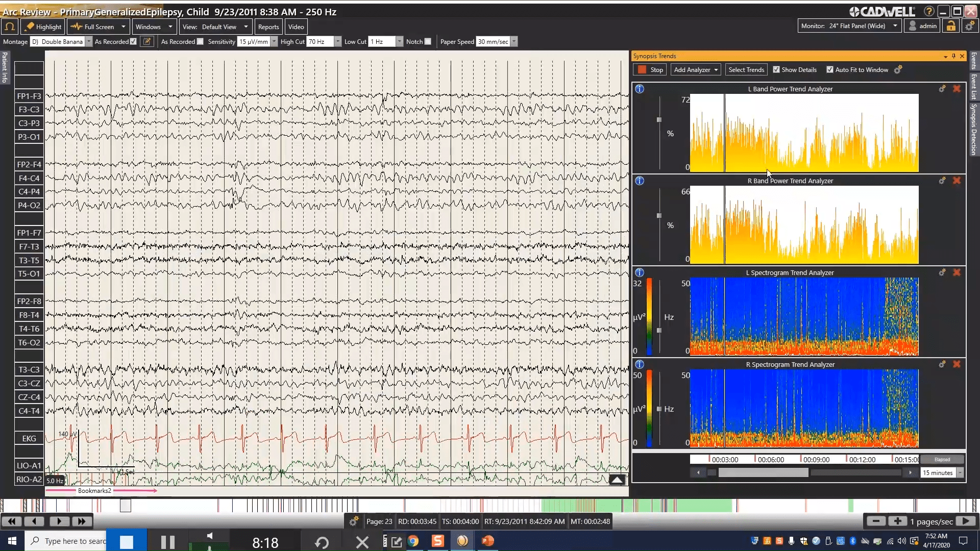Image resolution: width=980 pixels, height=551 pixels.
Task: Open the Windows menu
Action: tap(154, 27)
